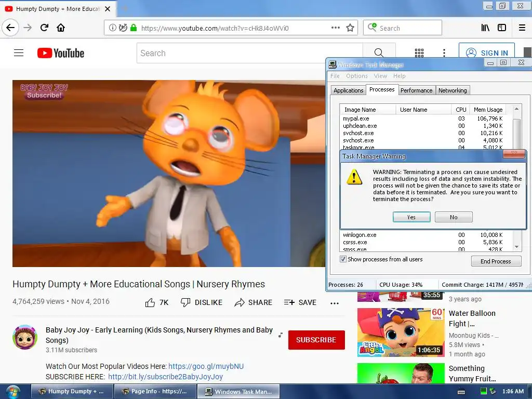Open Task Manager File menu
532x399 pixels.
335,76
